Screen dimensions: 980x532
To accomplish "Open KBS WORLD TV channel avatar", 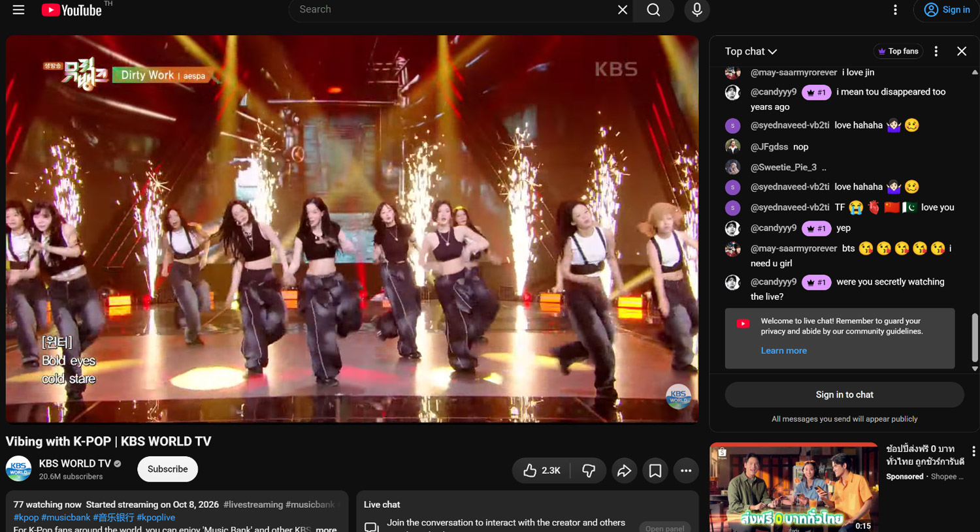I will pyautogui.click(x=19, y=469).
